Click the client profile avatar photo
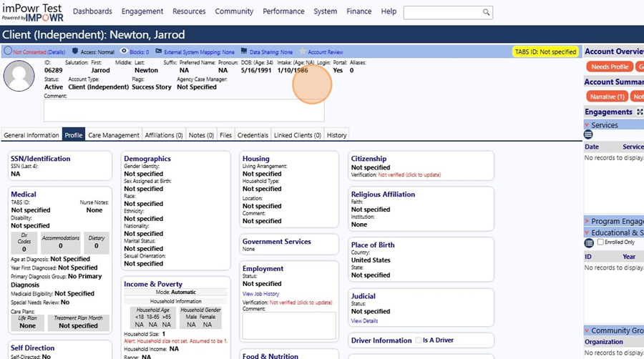644x359 pixels. [x=19, y=76]
